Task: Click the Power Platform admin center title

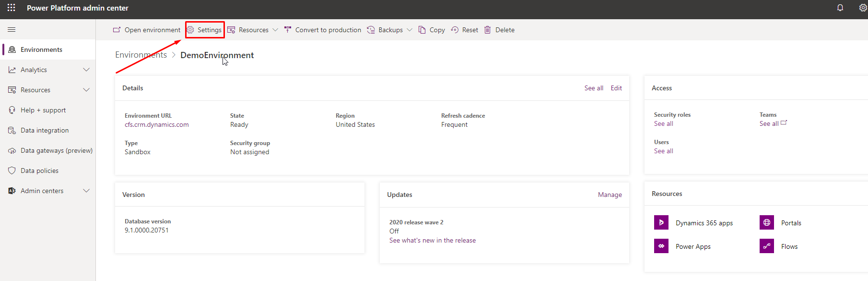Action: [x=78, y=8]
